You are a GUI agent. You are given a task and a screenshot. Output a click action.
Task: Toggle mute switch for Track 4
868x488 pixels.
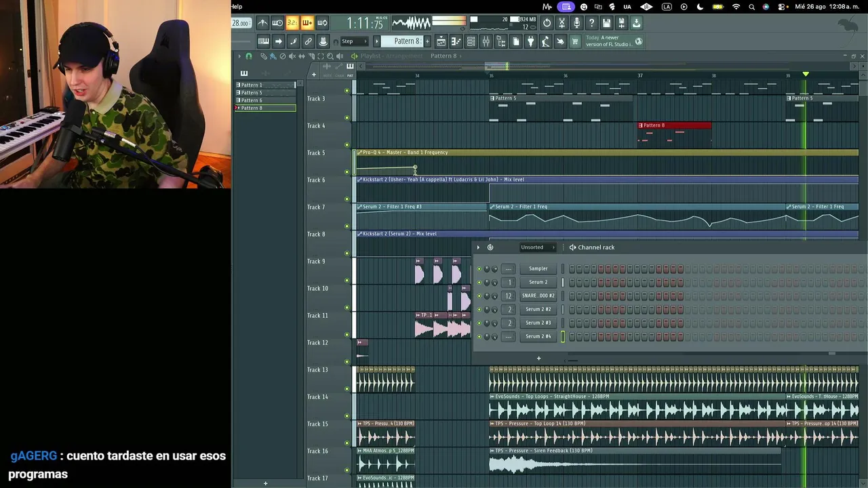[347, 145]
